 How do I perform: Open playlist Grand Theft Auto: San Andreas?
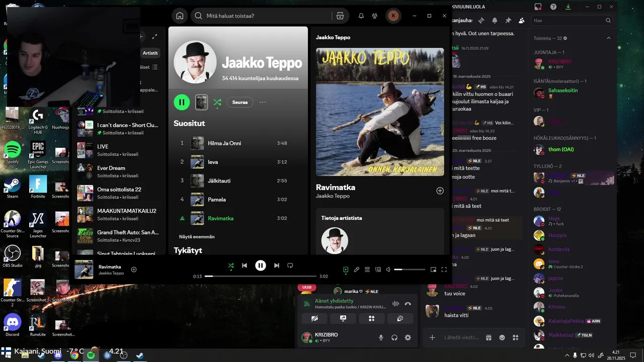(x=118, y=236)
